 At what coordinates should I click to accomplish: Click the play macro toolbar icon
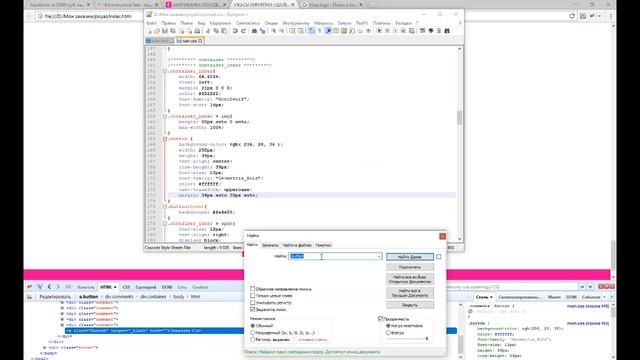click(x=395, y=31)
